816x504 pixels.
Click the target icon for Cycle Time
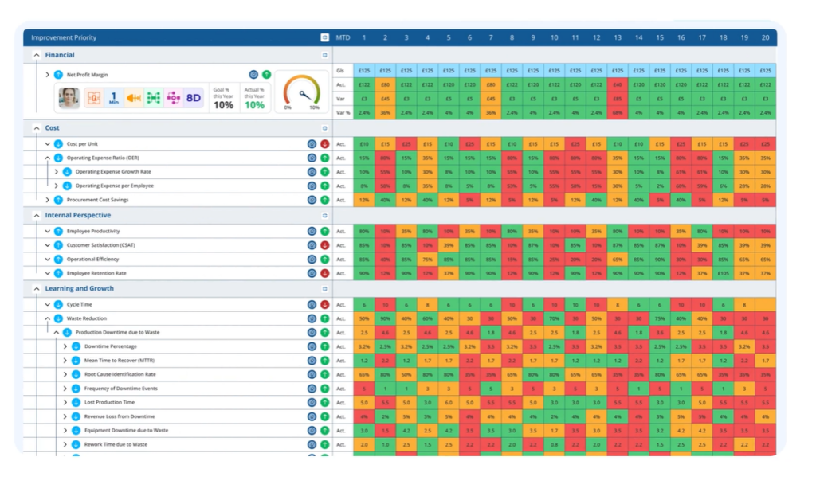[312, 305]
